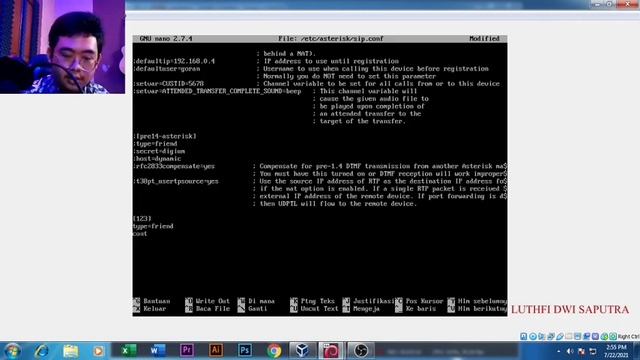Image resolution: width=640 pixels, height=360 pixels.
Task: Open the tray network icon
Action: (x=593, y=351)
